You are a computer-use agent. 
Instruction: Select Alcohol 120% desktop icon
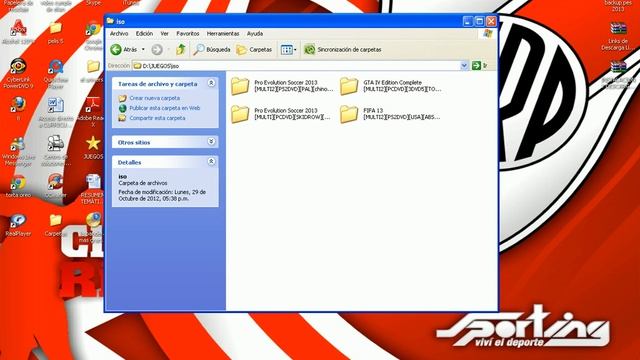point(18,32)
